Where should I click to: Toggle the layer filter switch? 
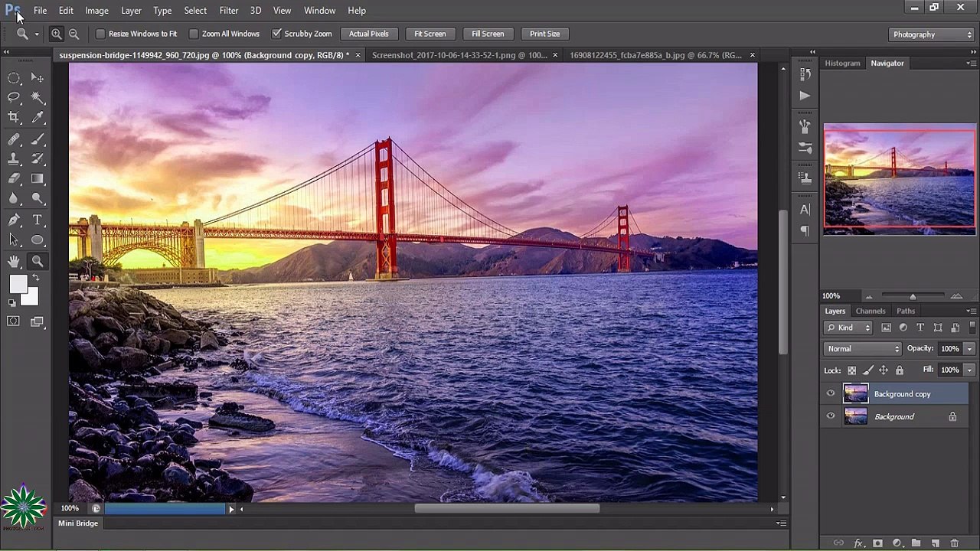pos(972,327)
